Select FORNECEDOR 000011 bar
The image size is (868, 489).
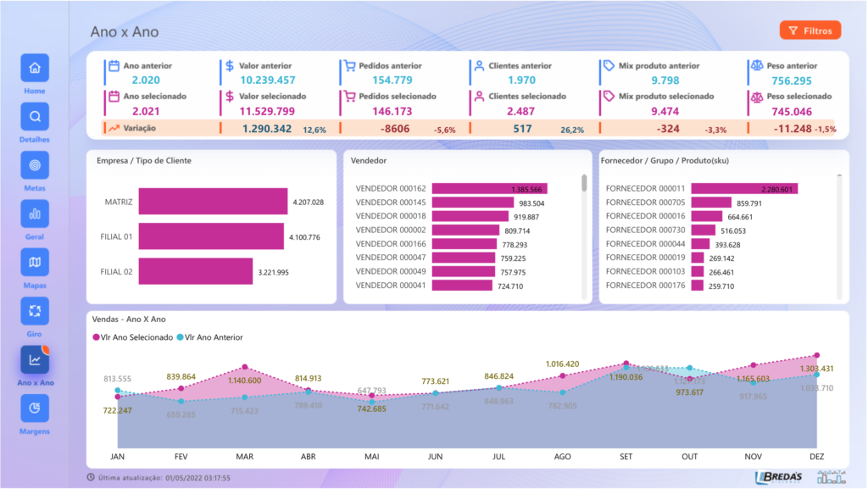(743, 189)
